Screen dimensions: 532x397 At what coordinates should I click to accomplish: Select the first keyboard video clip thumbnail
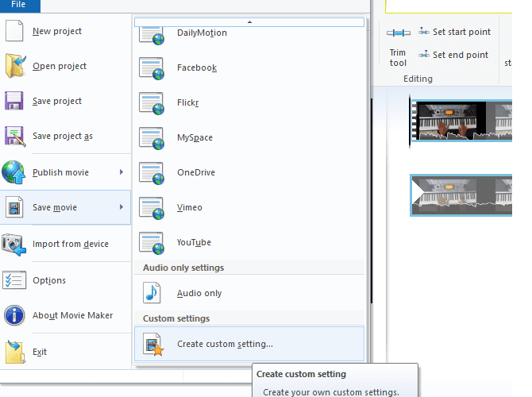(461, 121)
